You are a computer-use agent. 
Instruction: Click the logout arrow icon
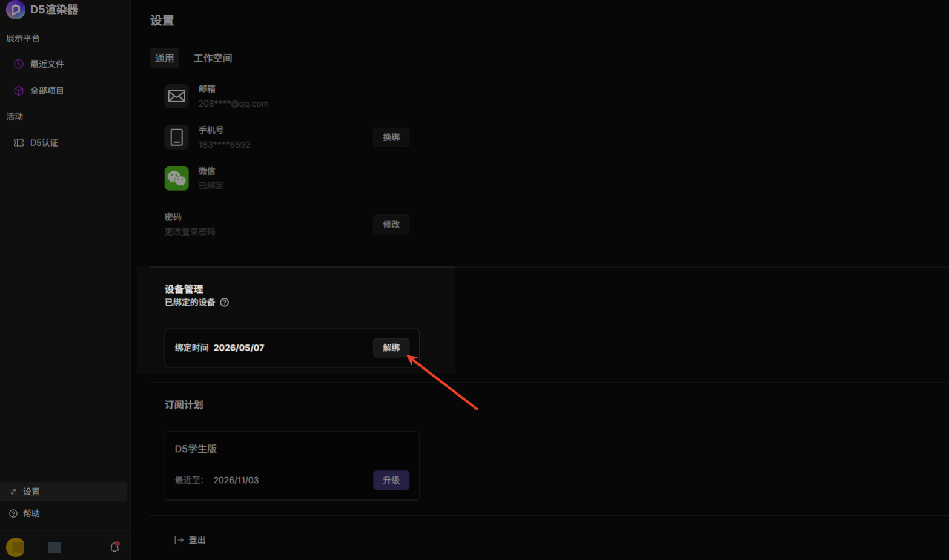(179, 540)
